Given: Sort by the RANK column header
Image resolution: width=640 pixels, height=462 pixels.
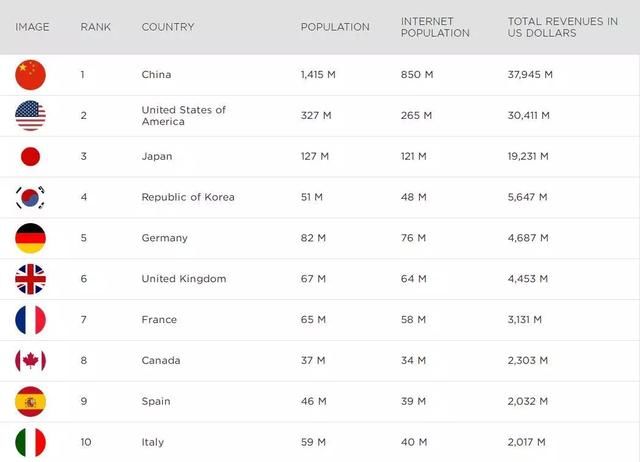Looking at the screenshot, I should pyautogui.click(x=96, y=27).
